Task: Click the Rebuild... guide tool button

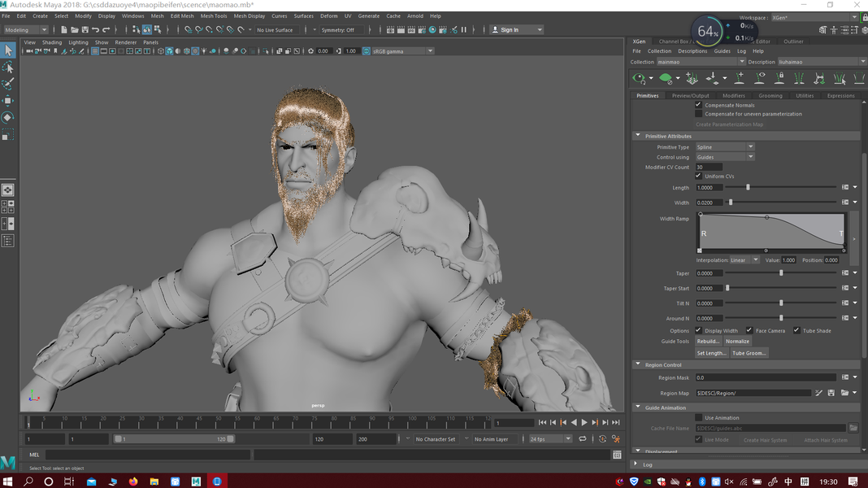Action: tap(708, 342)
